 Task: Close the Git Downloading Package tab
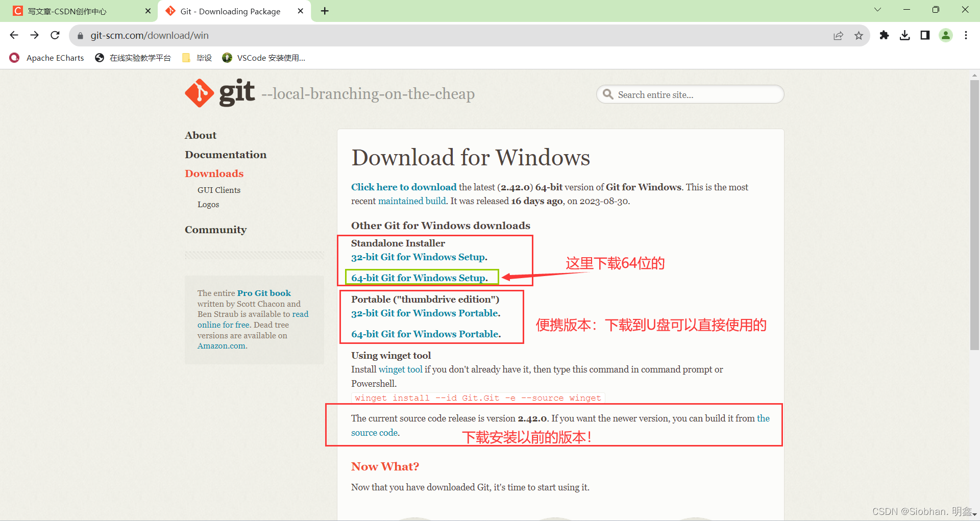[x=301, y=11]
